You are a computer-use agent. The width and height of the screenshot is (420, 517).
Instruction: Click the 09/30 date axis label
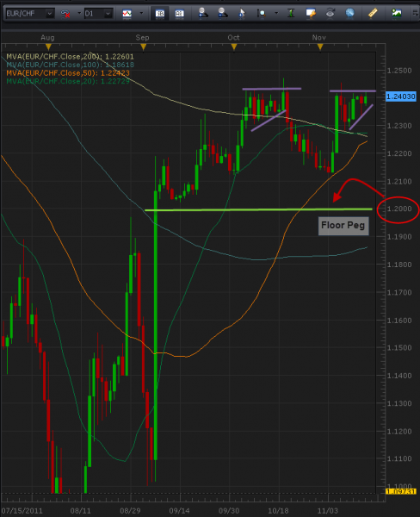click(x=229, y=511)
